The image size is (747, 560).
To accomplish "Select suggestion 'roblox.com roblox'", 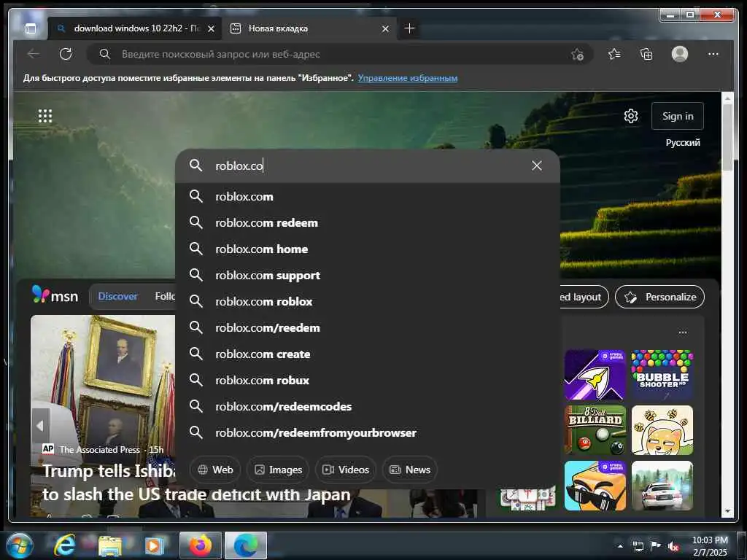I will pyautogui.click(x=368, y=301).
